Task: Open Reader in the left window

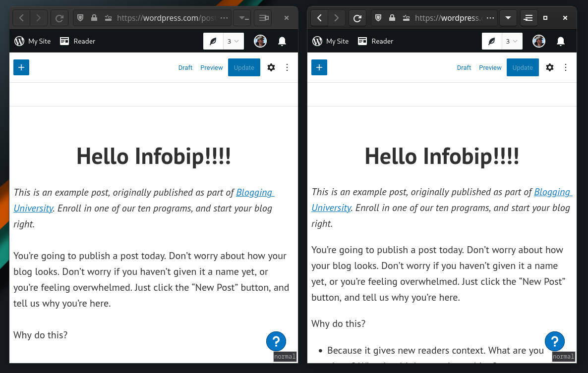Action: tap(78, 41)
